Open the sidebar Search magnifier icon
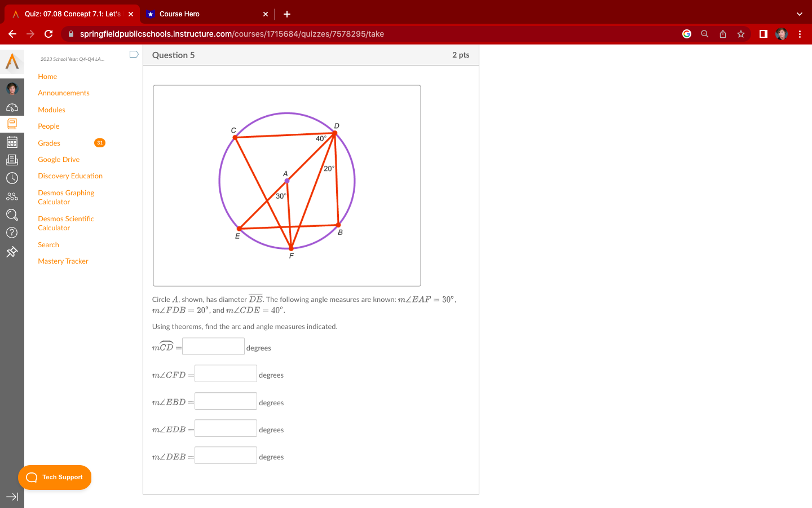812x508 pixels. (12, 215)
